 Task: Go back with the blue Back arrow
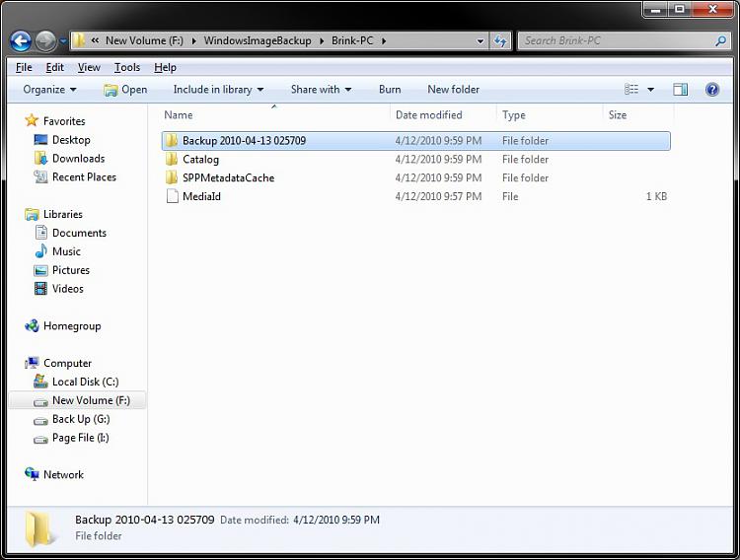point(21,41)
